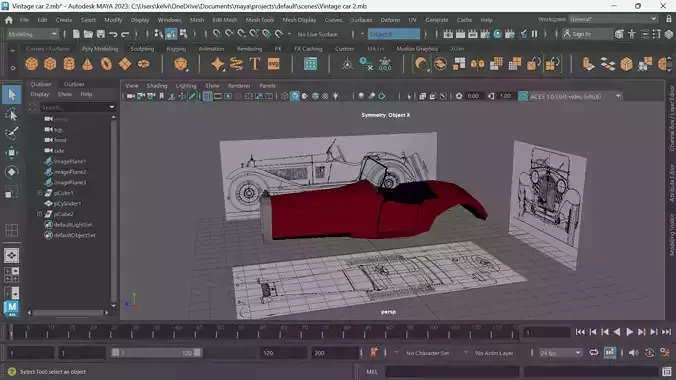
Task: Open scene folder icon
Action: pyautogui.click(x=88, y=34)
